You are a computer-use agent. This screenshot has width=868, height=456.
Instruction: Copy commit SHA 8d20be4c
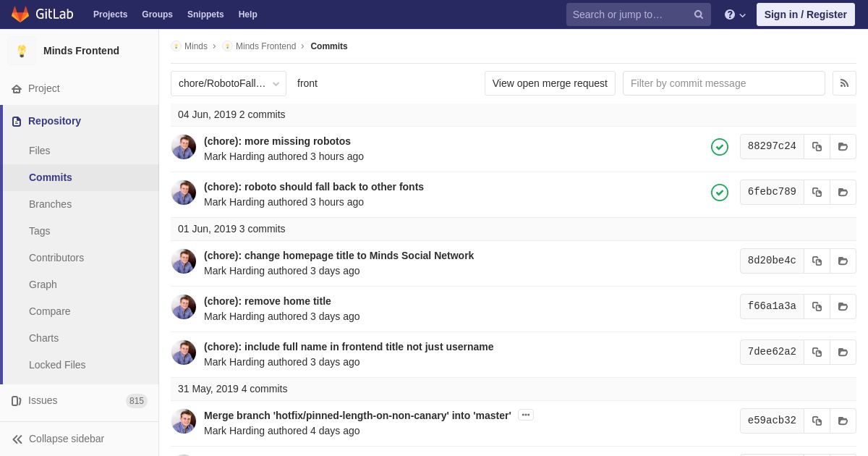(817, 261)
